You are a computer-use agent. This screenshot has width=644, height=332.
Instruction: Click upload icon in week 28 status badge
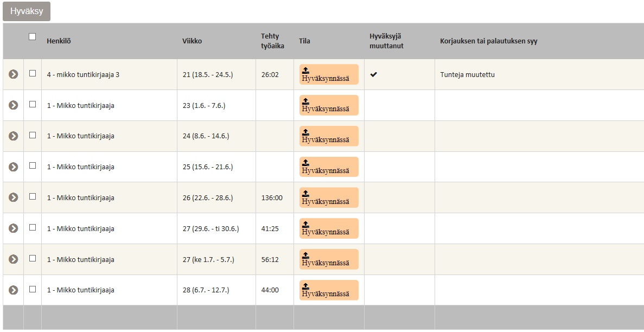click(x=305, y=286)
